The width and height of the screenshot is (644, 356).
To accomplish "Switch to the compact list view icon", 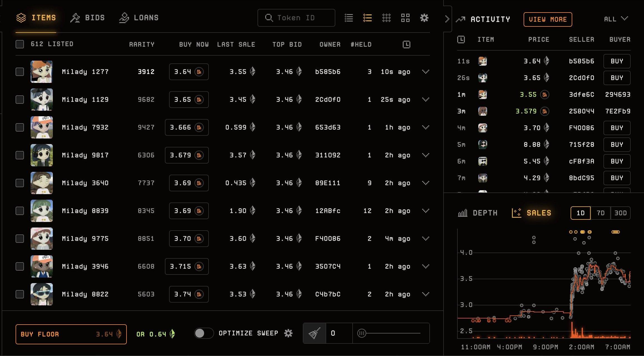I will pos(349,18).
